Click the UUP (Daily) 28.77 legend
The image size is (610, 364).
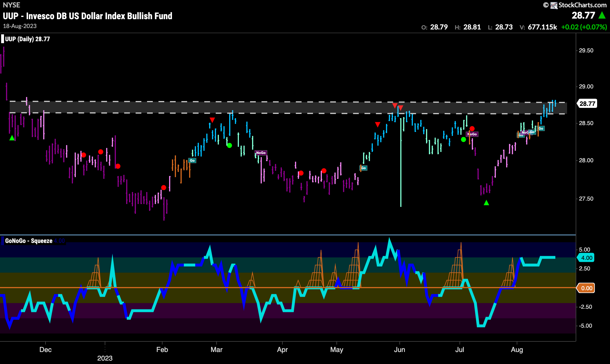(27, 39)
